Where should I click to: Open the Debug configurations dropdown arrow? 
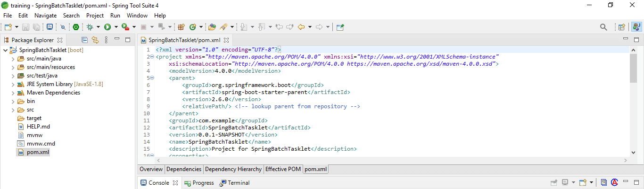(x=98, y=27)
